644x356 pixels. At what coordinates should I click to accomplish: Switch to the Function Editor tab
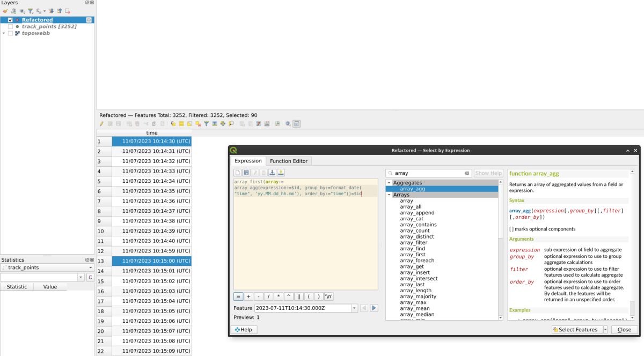coord(289,161)
